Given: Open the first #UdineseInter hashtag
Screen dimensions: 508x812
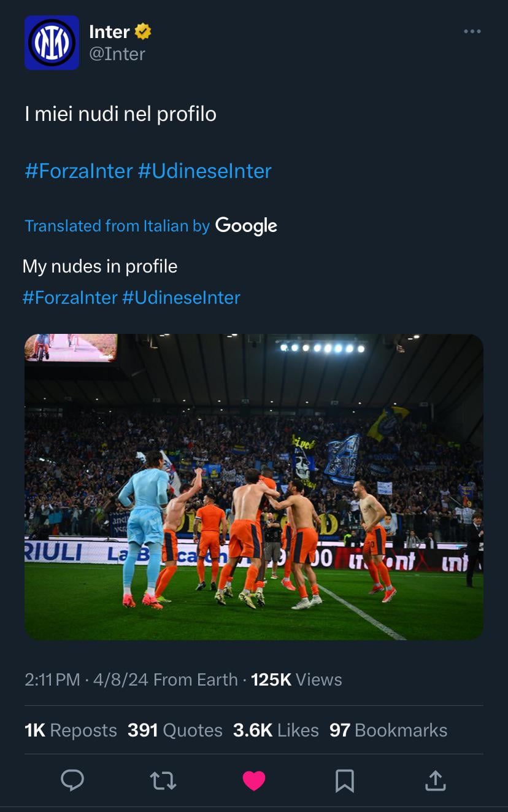Looking at the screenshot, I should click(x=204, y=171).
